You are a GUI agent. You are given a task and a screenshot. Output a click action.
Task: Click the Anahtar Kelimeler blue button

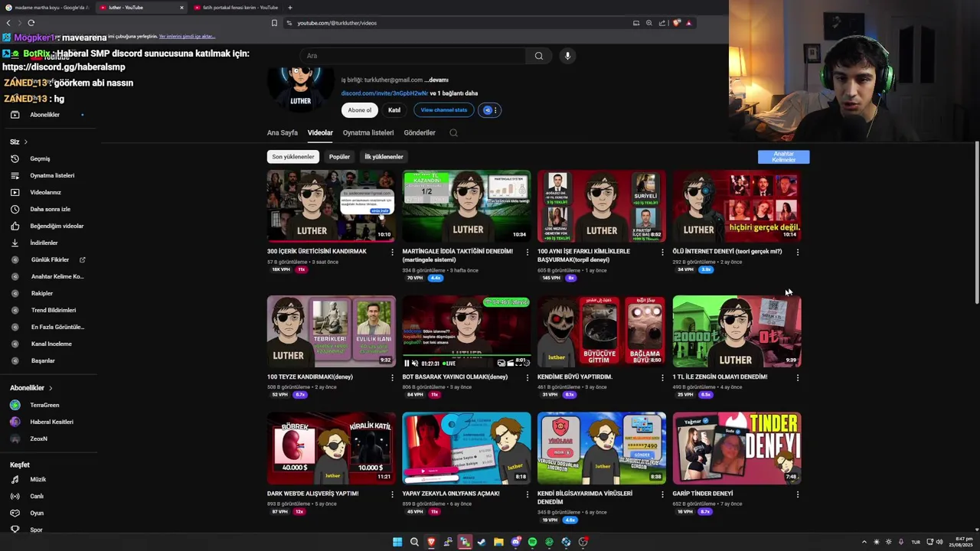783,157
